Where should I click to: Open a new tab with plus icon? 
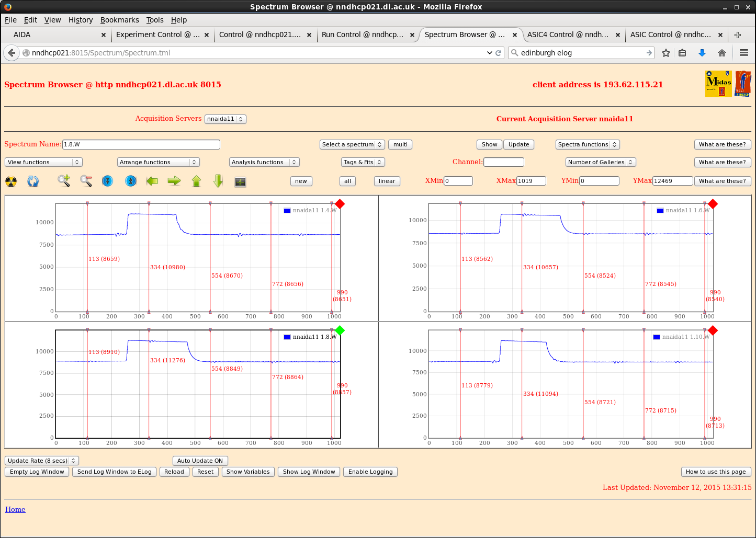pyautogui.click(x=738, y=35)
